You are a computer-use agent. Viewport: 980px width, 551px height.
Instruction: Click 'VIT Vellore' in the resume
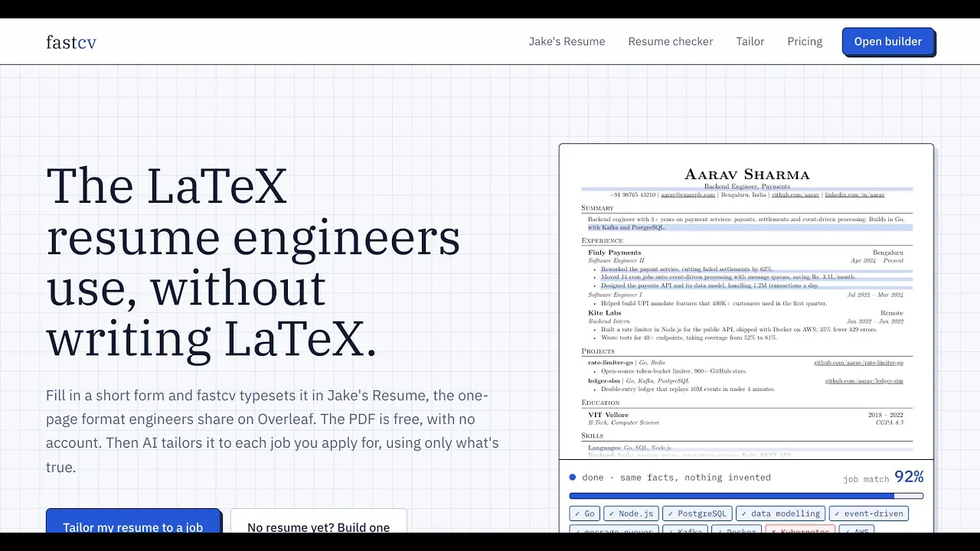(x=609, y=415)
